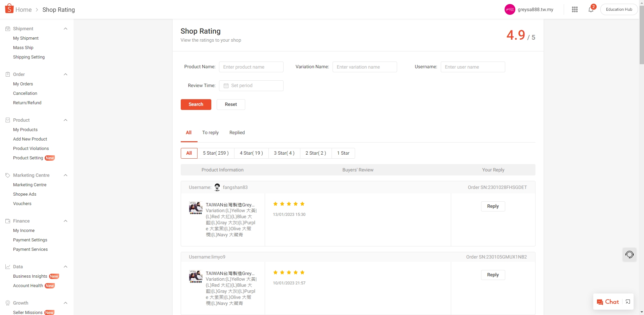
Task: Filter reviews by 4 Star
Action: coord(251,153)
